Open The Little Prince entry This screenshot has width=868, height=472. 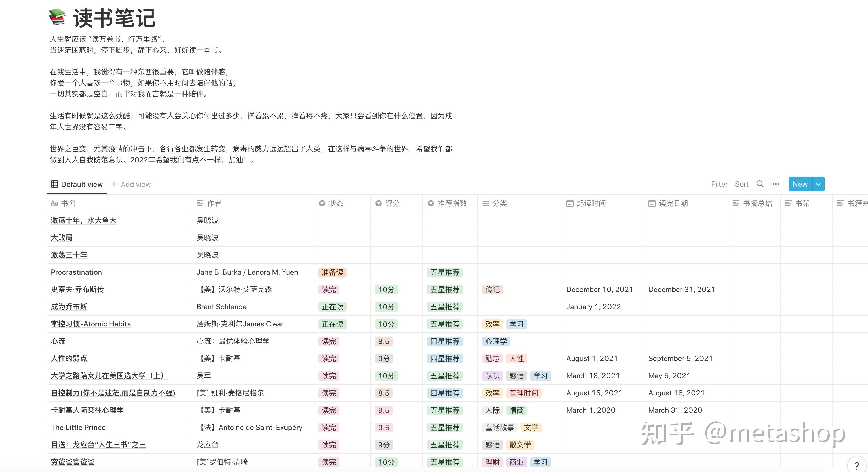(x=78, y=427)
